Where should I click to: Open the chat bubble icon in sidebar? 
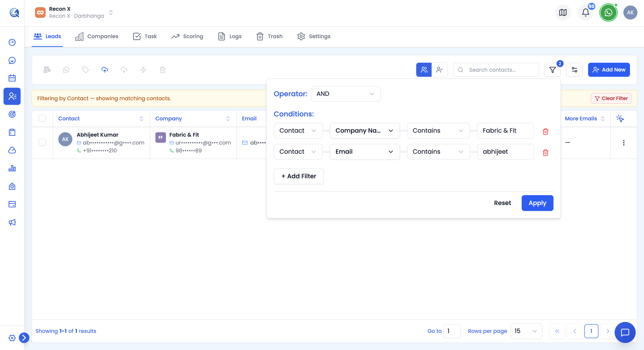[12, 60]
